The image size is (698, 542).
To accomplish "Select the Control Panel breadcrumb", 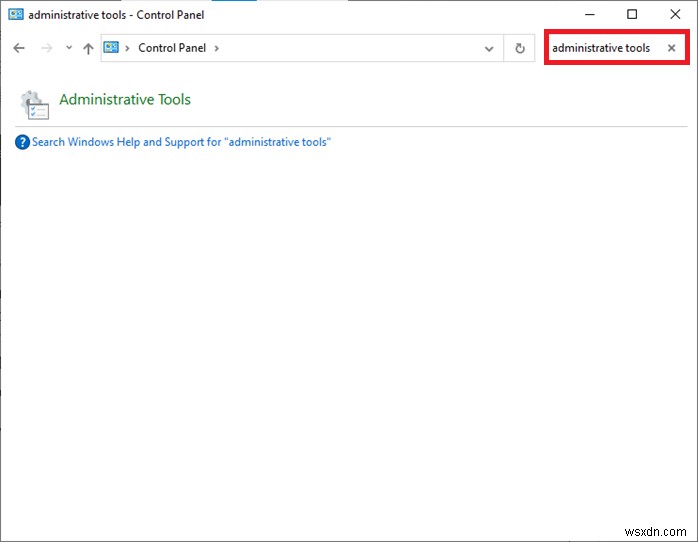I will [172, 48].
